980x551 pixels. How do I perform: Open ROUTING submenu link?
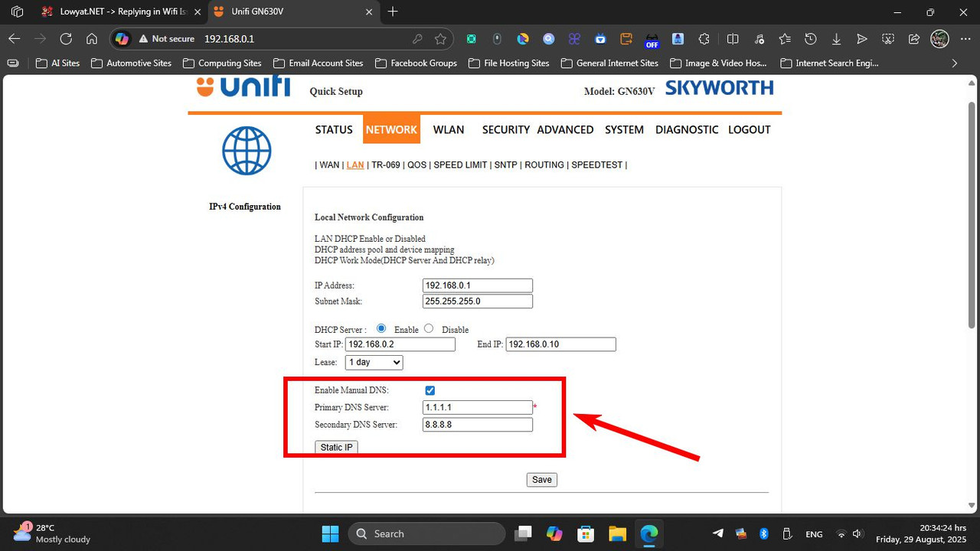coord(544,165)
